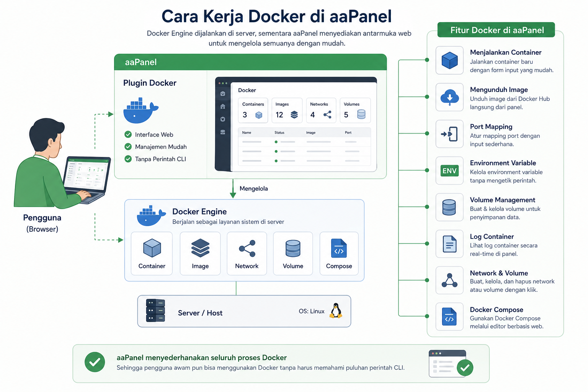588x392 pixels.
Task: Open the Containers stat card showing 3
Action: pyautogui.click(x=253, y=110)
